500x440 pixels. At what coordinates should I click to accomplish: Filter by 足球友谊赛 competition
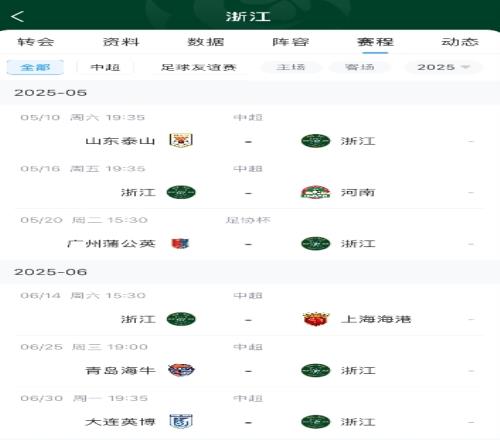pyautogui.click(x=199, y=67)
